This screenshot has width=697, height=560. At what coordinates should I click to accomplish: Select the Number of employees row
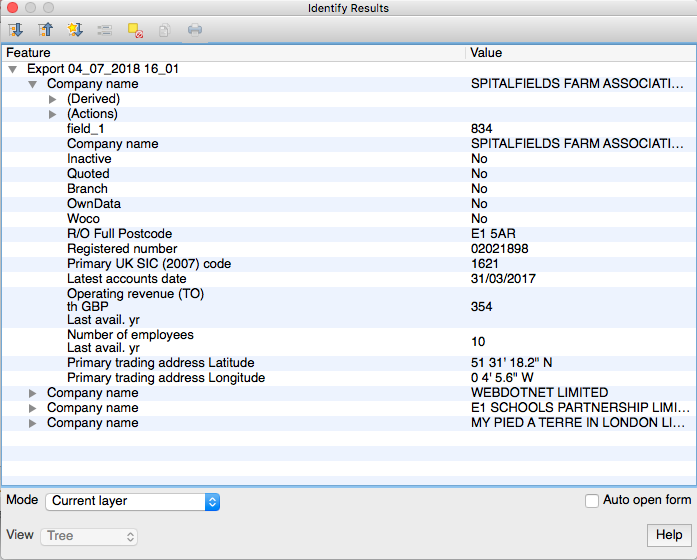349,341
